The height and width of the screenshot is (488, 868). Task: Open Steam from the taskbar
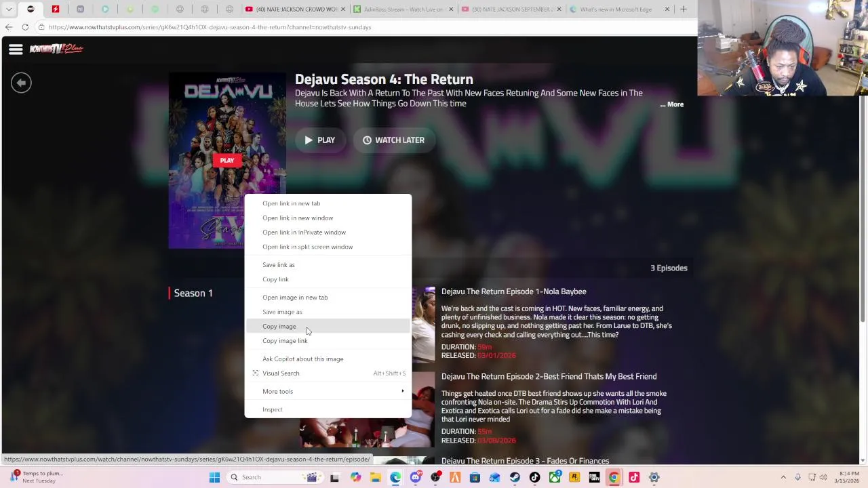[x=515, y=477]
